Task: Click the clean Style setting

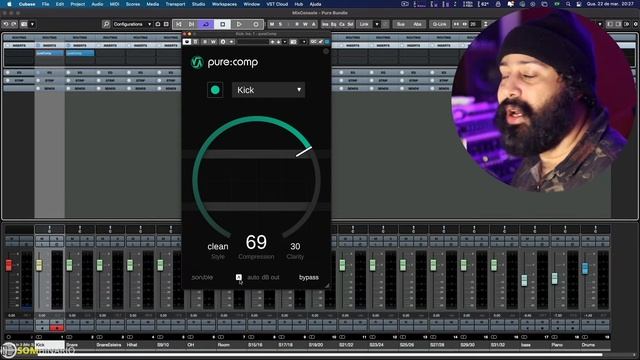Action: pyautogui.click(x=218, y=247)
